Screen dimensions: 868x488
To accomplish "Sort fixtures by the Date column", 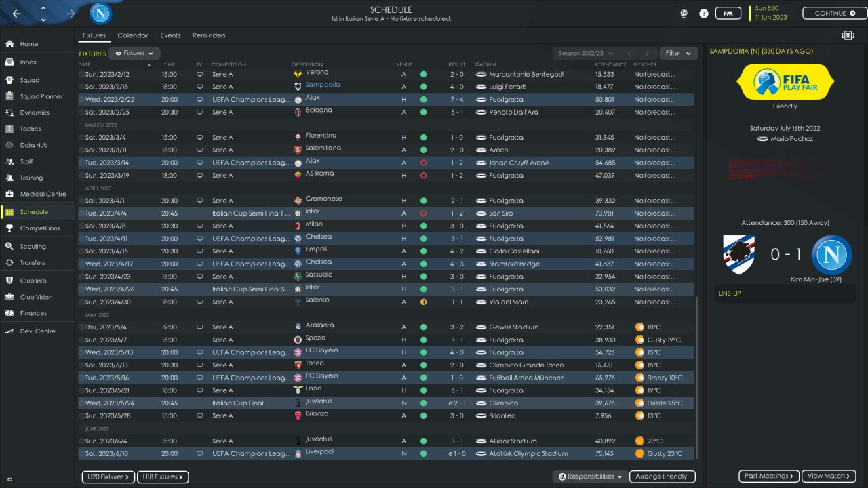I will coord(85,64).
